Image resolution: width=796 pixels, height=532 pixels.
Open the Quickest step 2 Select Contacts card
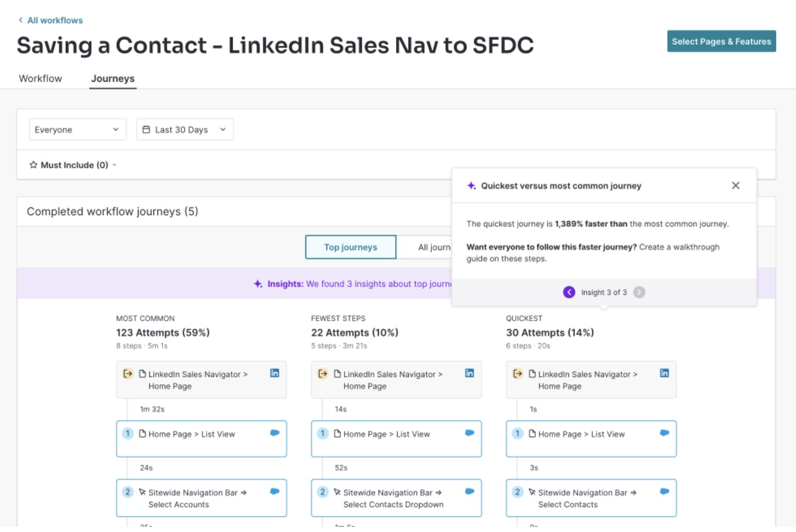pos(591,498)
